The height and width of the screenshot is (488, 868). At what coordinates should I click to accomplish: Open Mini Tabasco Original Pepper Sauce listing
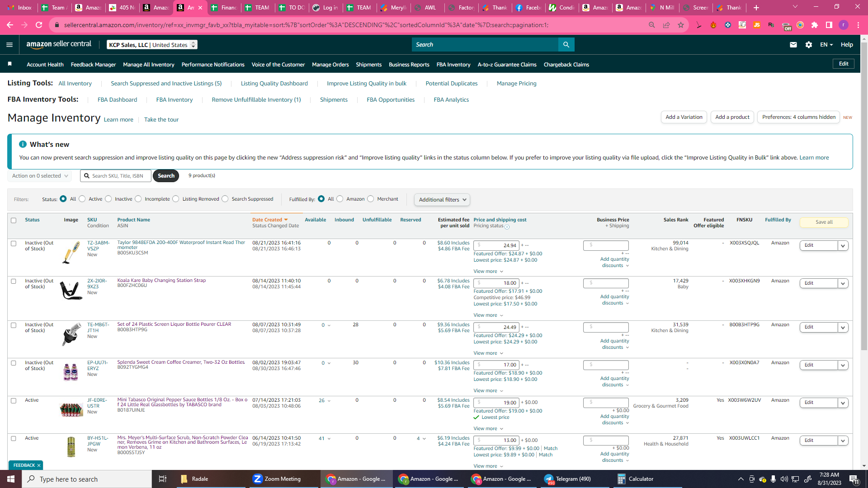coord(183,402)
